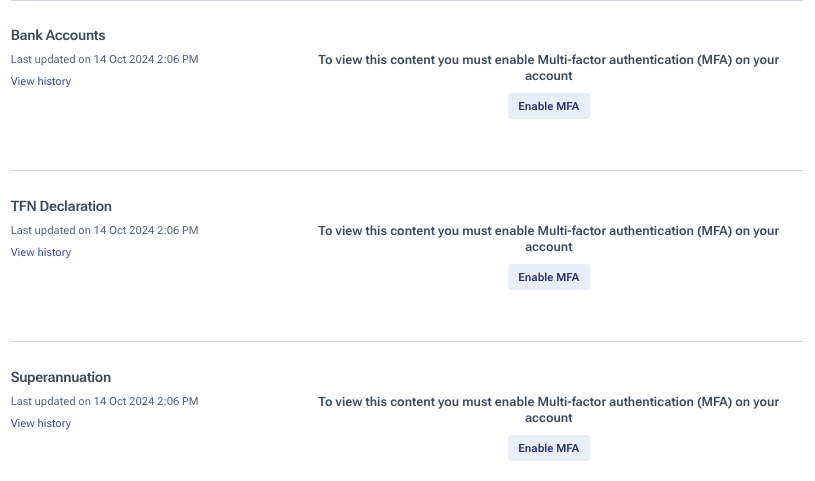Click the Bank Accounts last updated timestamp
Screen dimensions: 815x481
(104, 59)
